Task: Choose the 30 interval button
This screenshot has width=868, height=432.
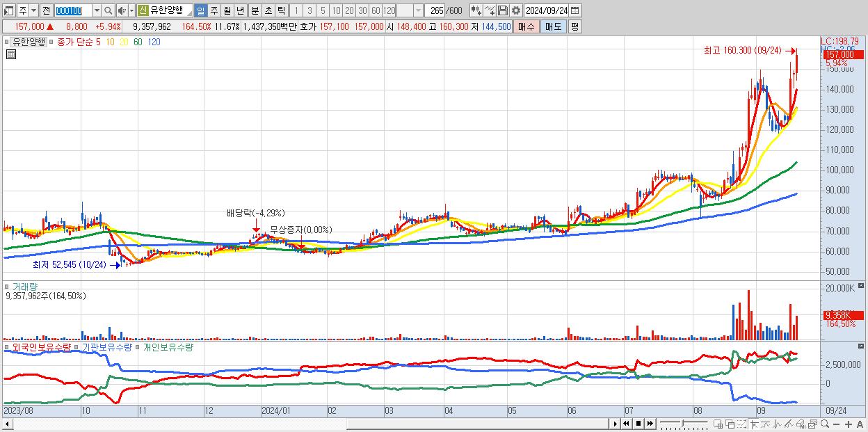Action: 362,10
